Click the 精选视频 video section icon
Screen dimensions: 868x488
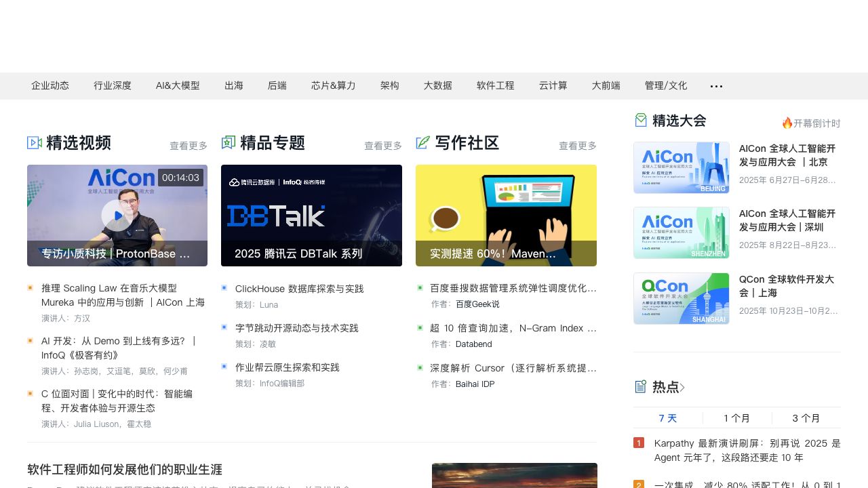(x=35, y=143)
